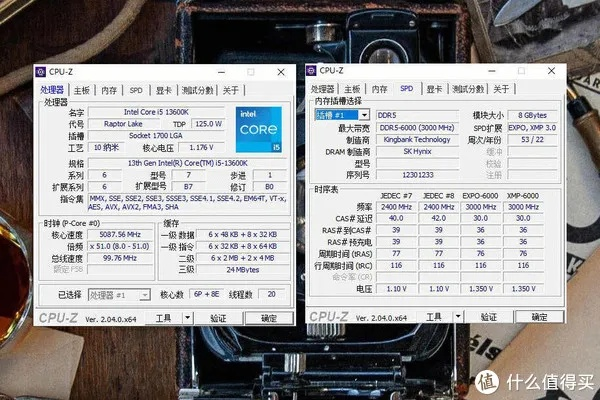Click the multiplier x 51.0 (8.0 - 51.0)
The height and width of the screenshot is (400, 600).
click(x=120, y=247)
